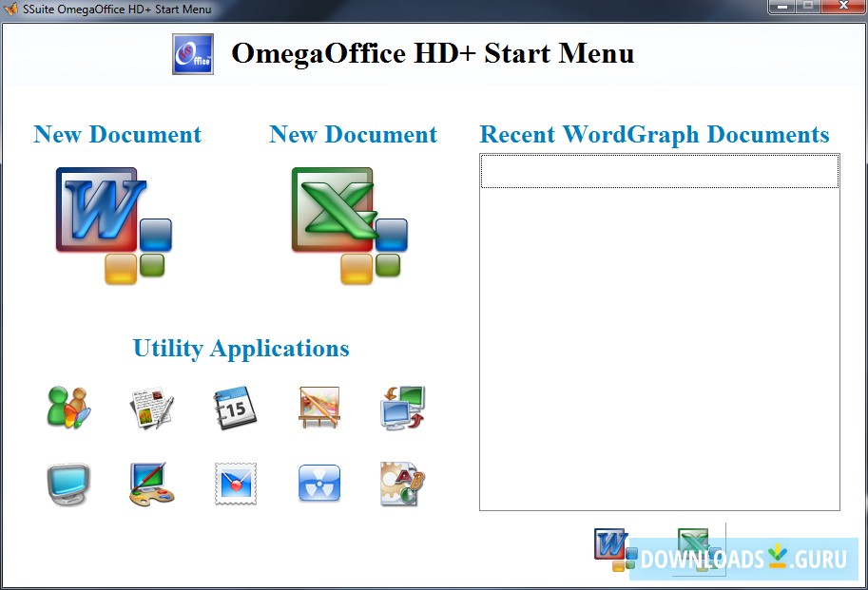Open the postage stamp mail utility
The width and height of the screenshot is (868, 590).
pos(235,484)
